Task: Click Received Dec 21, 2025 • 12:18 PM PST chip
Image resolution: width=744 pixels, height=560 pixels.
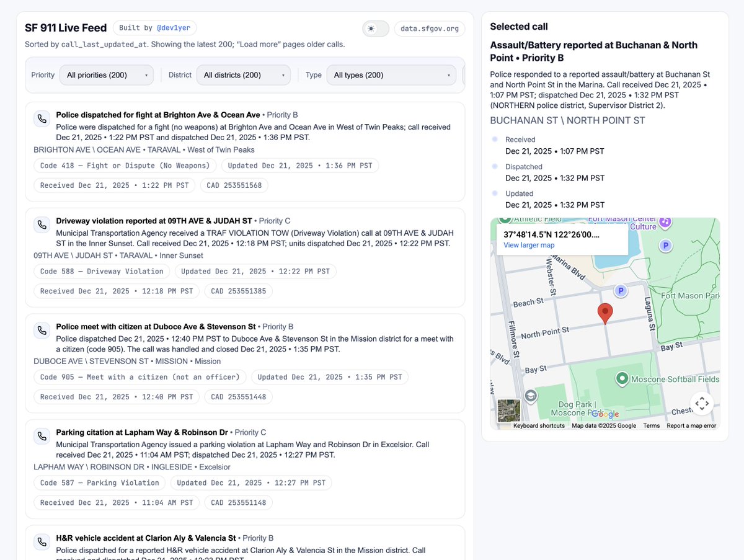Action: [x=117, y=291]
